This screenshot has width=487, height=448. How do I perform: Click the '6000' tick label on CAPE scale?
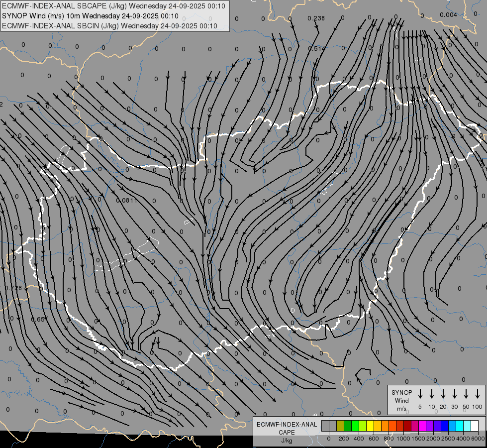tap(478, 439)
